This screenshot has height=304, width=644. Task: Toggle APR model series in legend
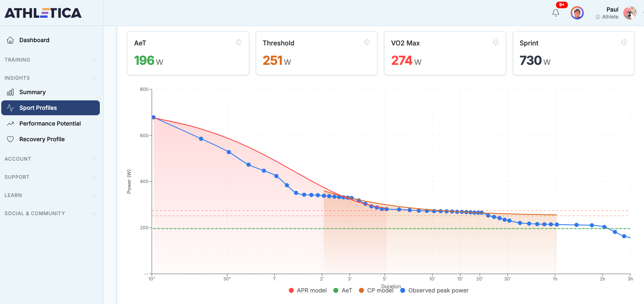(x=308, y=290)
